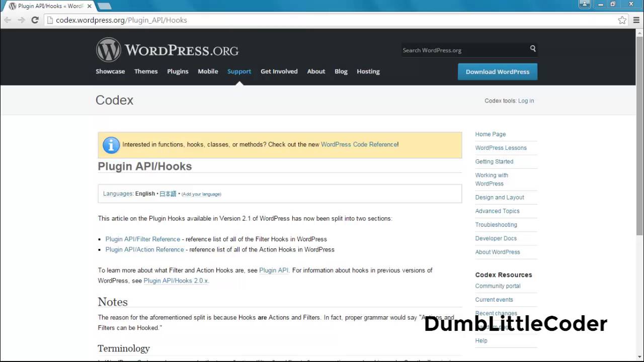644x362 pixels.
Task: Click the Notes section heading
Action: [113, 302]
